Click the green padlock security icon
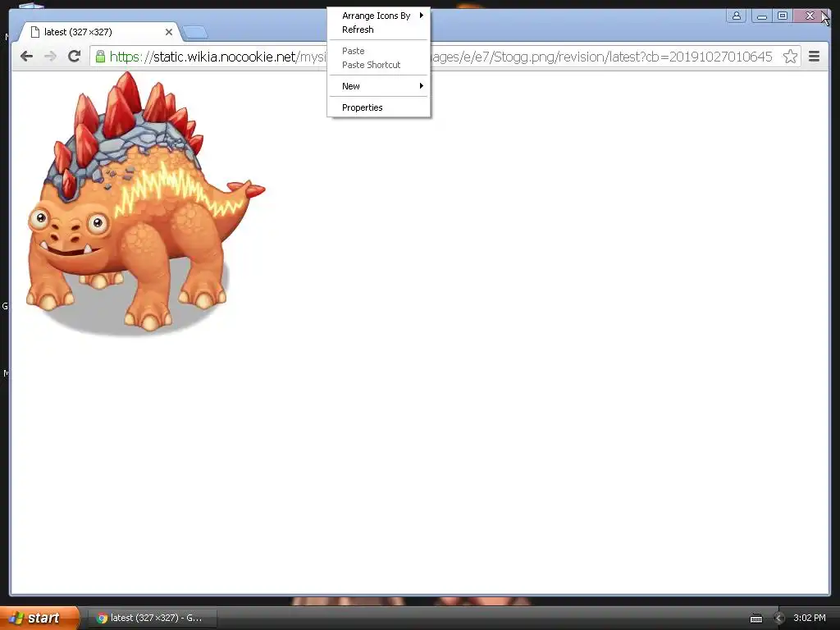This screenshot has width=840, height=630. (100, 57)
